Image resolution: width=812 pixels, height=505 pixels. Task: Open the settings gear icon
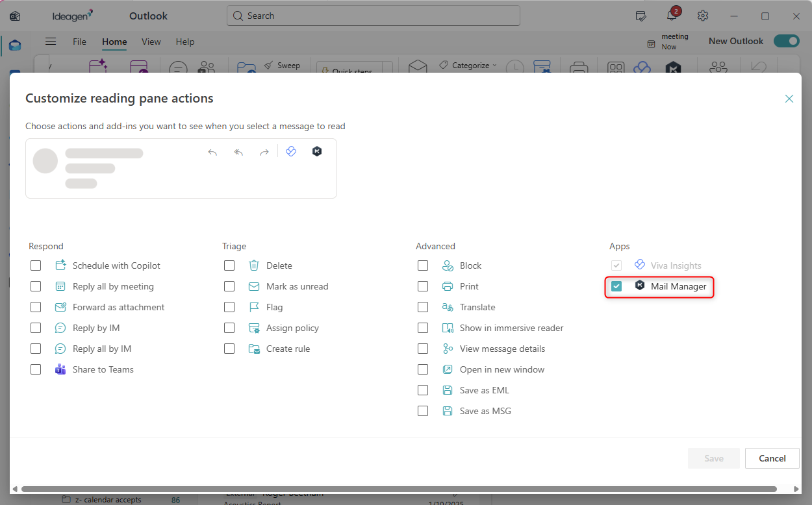point(703,16)
